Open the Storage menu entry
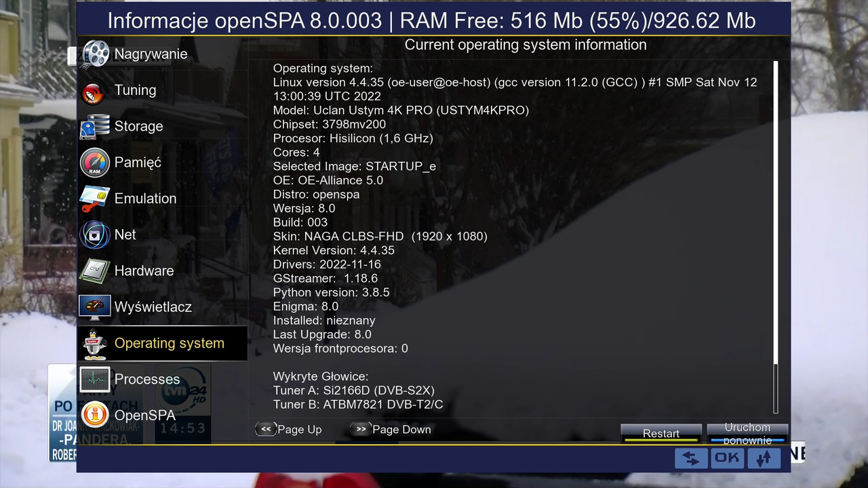This screenshot has width=868, height=488. click(162, 126)
